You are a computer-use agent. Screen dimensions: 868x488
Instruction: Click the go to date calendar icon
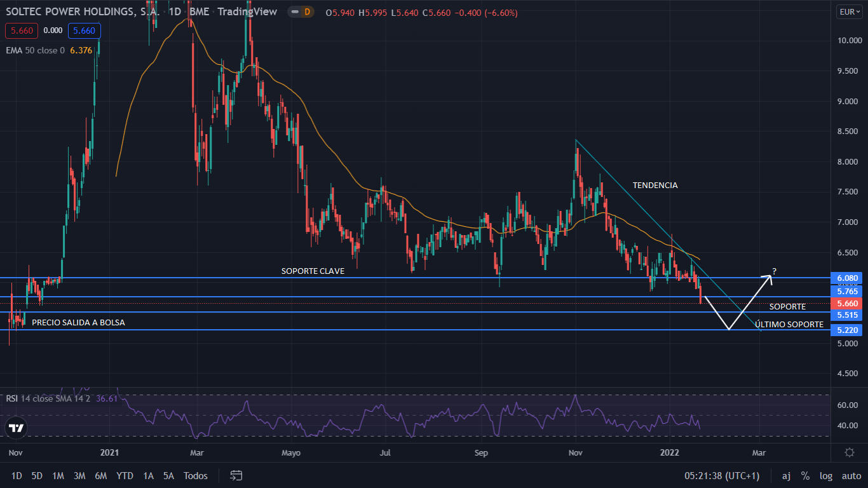click(x=236, y=475)
